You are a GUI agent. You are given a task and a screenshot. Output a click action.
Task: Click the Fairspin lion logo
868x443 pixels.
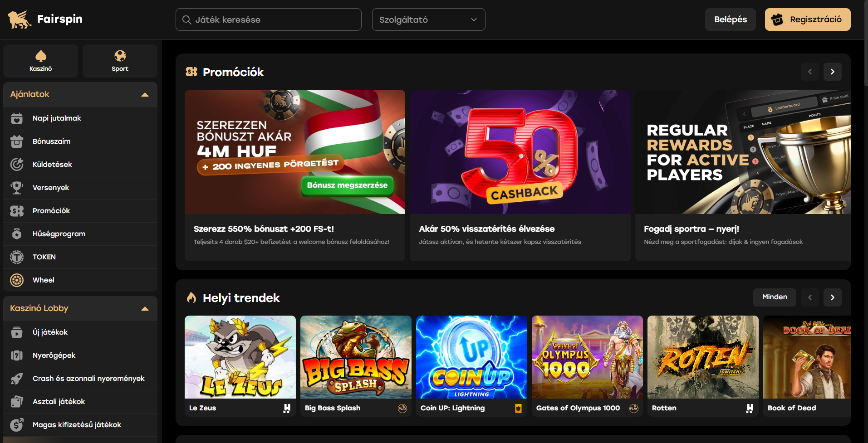click(20, 19)
